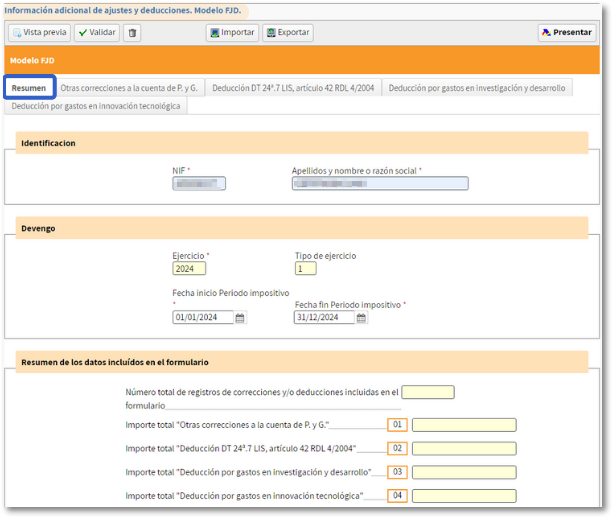The height and width of the screenshot is (518, 613).
Task: Click the NIF input field
Action: coord(199,183)
